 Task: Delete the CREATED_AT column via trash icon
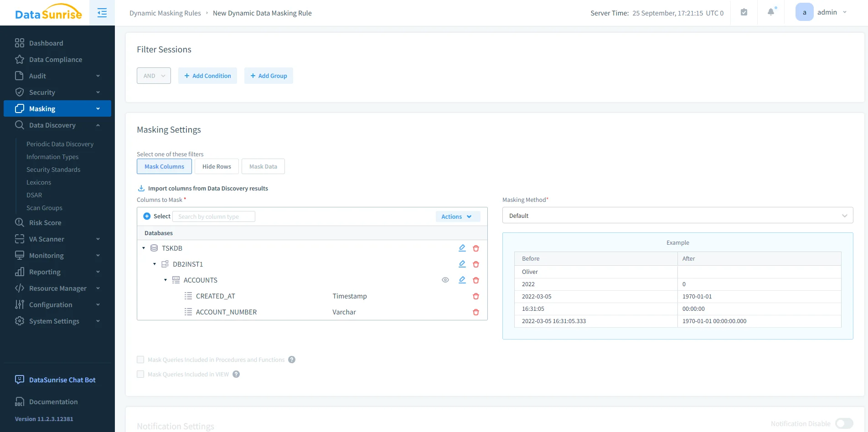pos(475,296)
